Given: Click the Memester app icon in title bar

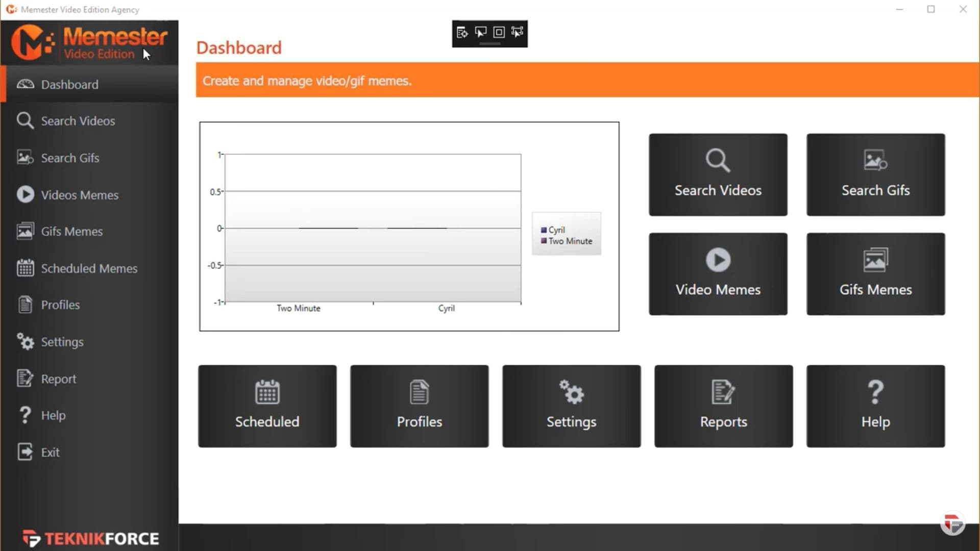Looking at the screenshot, I should [11, 9].
